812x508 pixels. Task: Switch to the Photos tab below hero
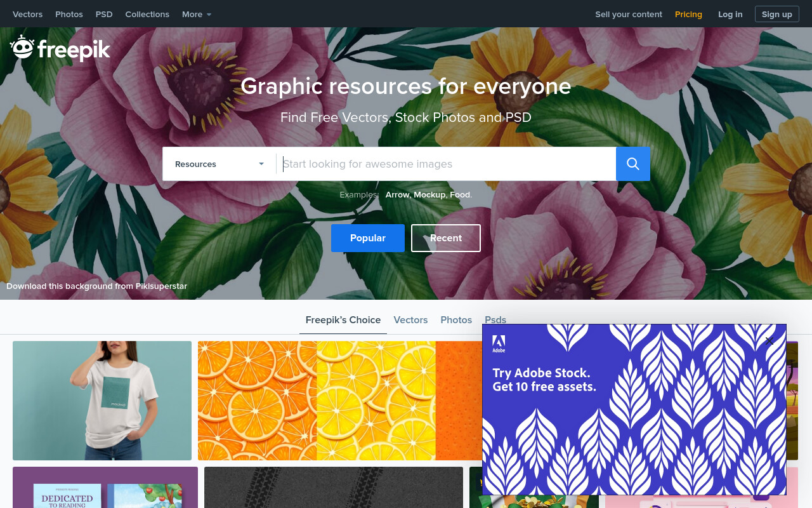456,320
